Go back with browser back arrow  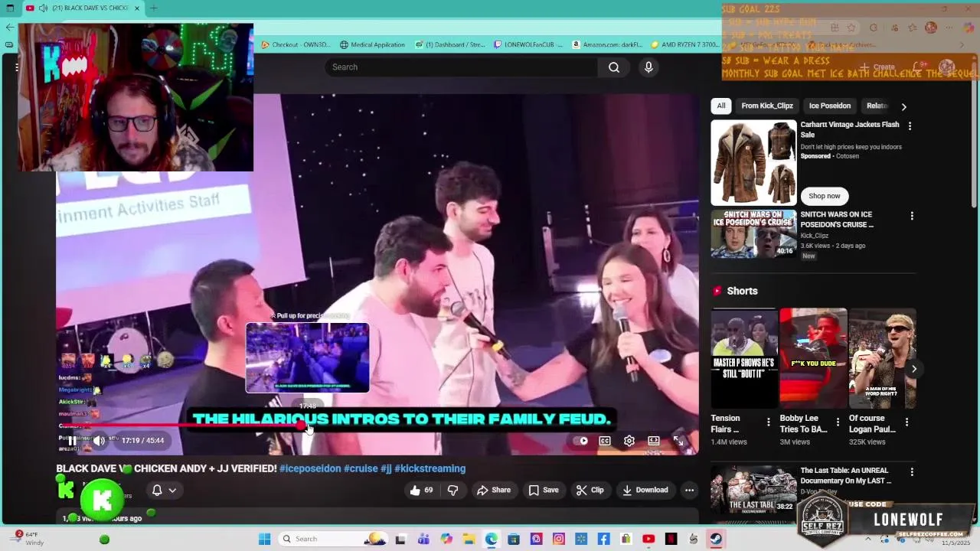(x=9, y=28)
